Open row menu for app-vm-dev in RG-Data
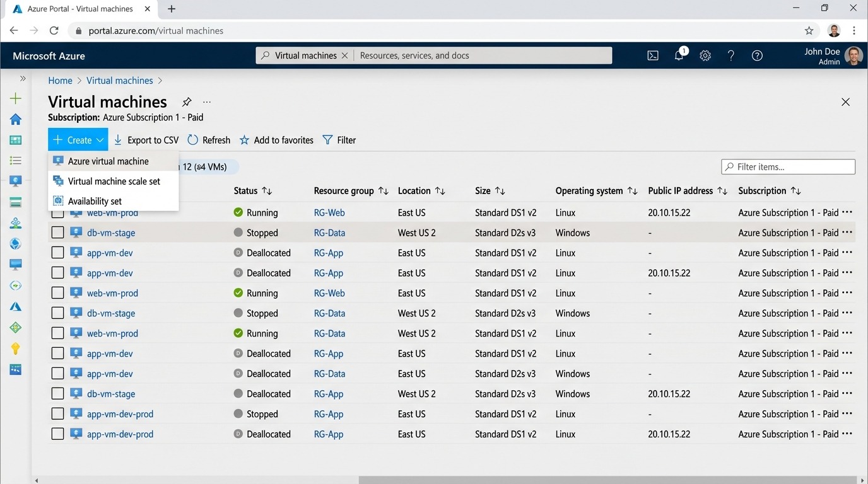 pyautogui.click(x=847, y=374)
